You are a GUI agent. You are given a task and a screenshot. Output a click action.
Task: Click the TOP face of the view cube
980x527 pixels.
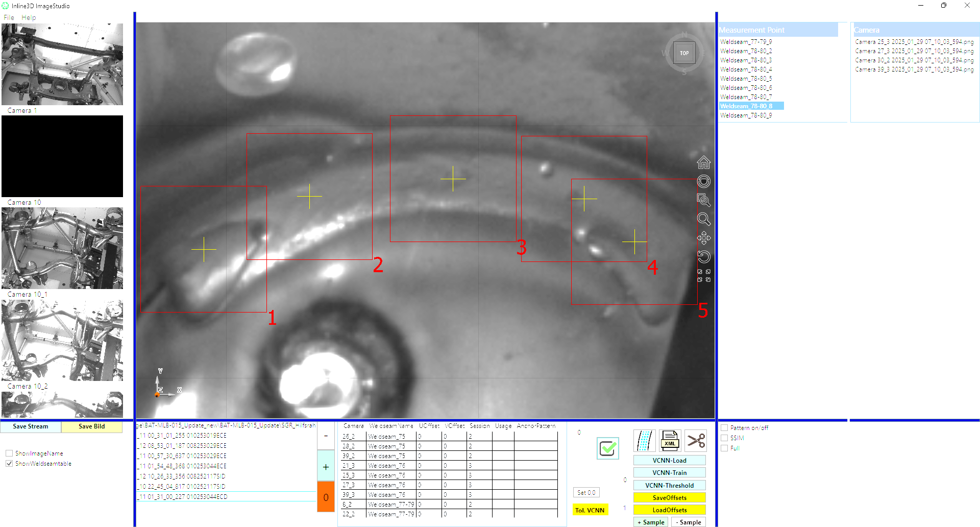point(684,53)
